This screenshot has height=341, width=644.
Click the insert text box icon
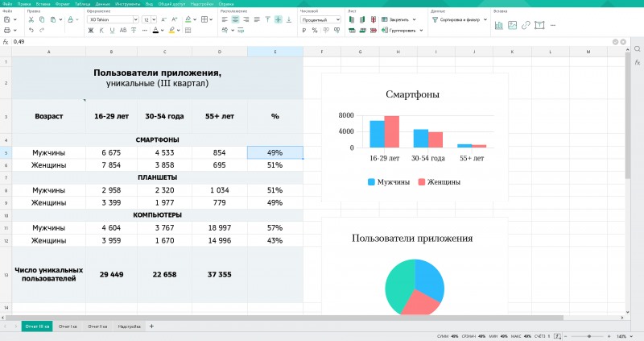pos(539,25)
